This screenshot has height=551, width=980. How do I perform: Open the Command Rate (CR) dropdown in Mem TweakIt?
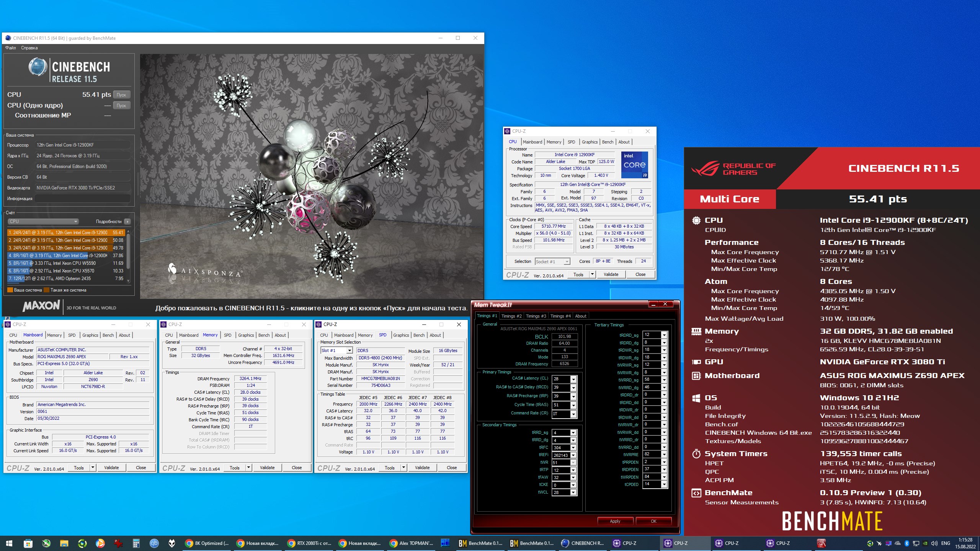(x=573, y=414)
